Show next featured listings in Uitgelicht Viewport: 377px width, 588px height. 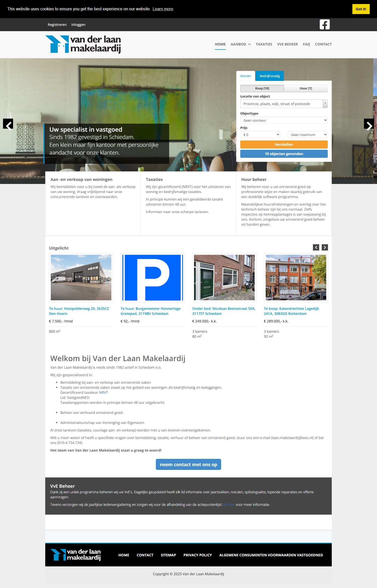pyautogui.click(x=325, y=248)
